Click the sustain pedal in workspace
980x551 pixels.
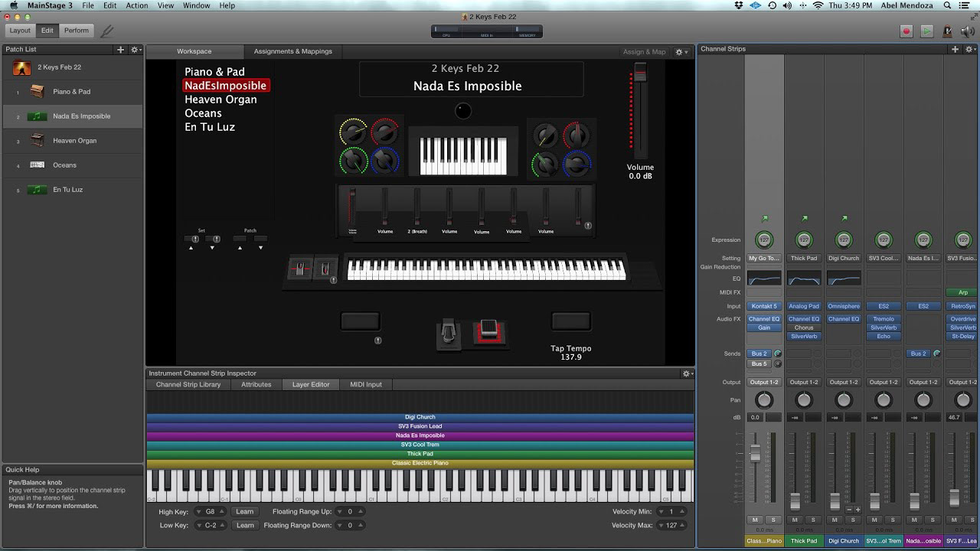coord(449,334)
